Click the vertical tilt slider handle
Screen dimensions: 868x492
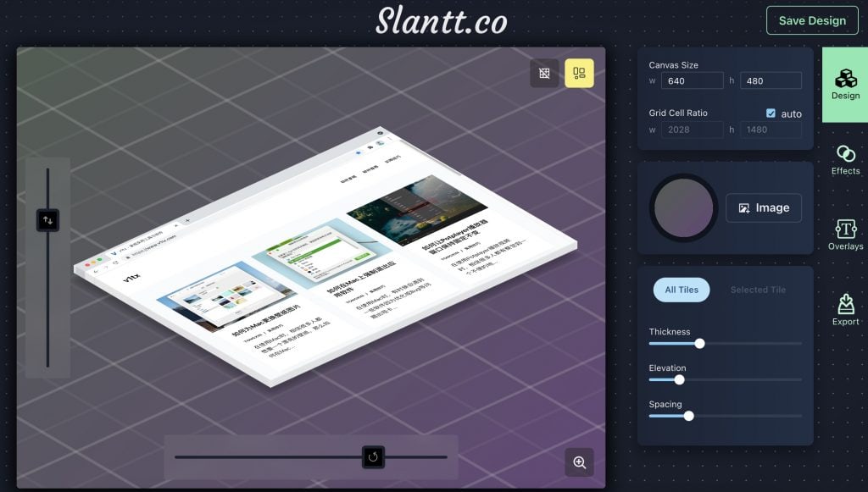click(x=47, y=220)
